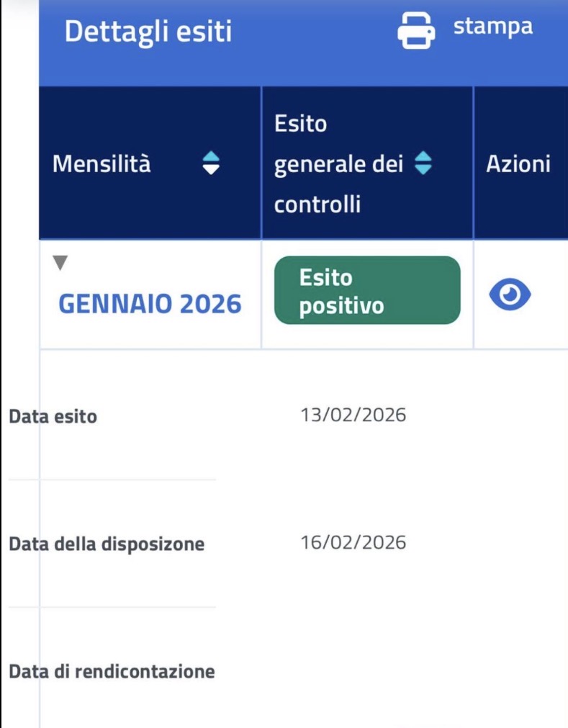
Task: Click the Data esito label
Action: pos(53,416)
